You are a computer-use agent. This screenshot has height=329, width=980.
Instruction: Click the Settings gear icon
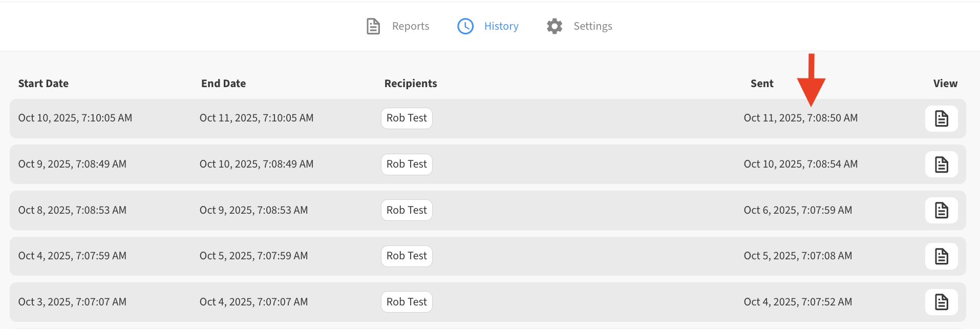tap(554, 26)
